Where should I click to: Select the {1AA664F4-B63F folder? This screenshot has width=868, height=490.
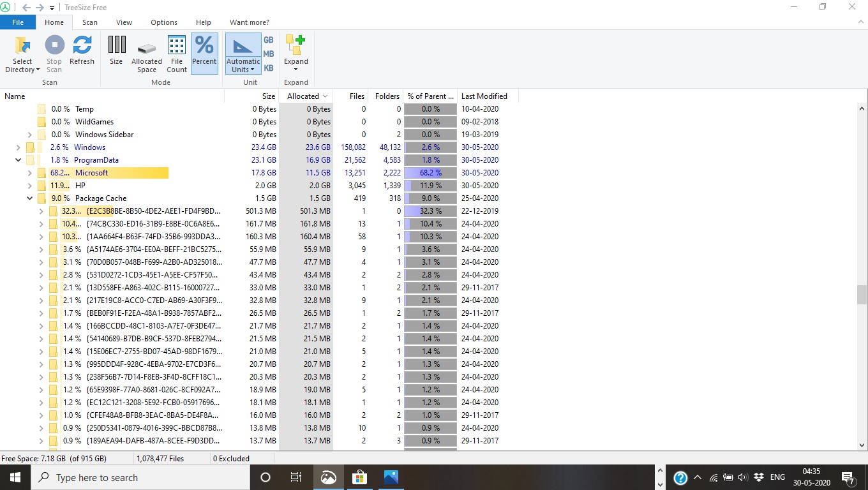point(154,237)
